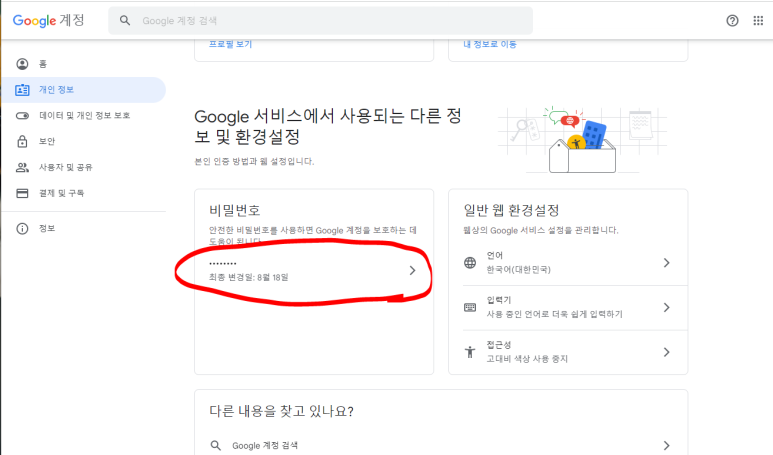The width and height of the screenshot is (773, 455).
Task: Open 사용자 및 공유 in the sidebar
Action: click(x=83, y=167)
